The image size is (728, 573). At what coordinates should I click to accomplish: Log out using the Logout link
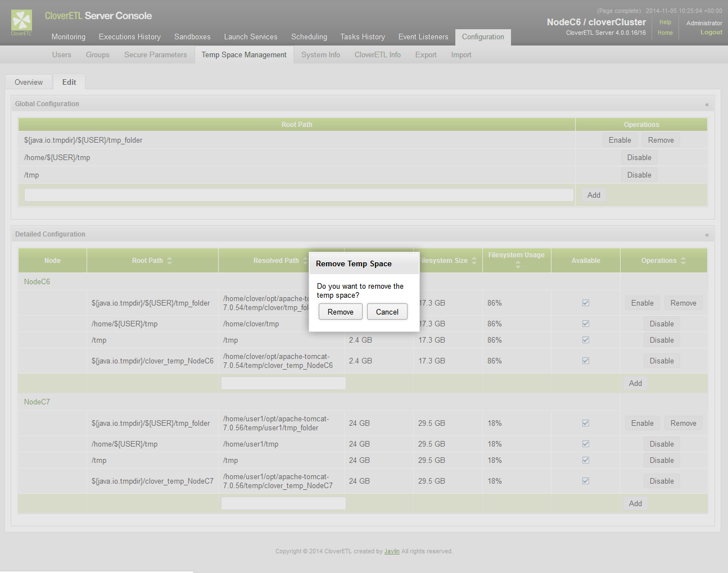[x=711, y=33]
